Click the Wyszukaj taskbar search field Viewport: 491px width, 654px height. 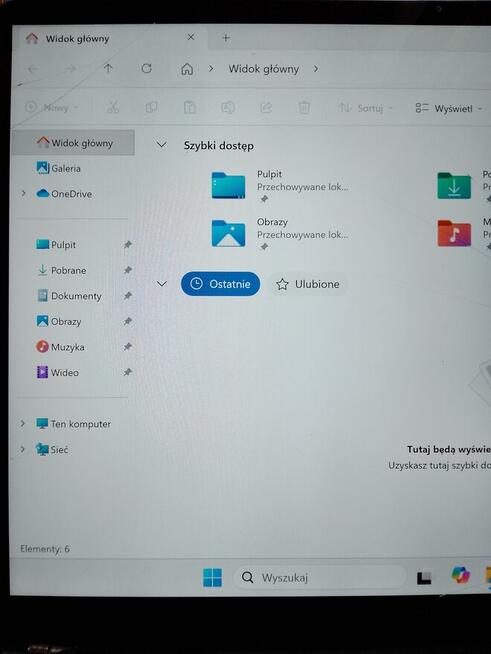click(x=319, y=578)
